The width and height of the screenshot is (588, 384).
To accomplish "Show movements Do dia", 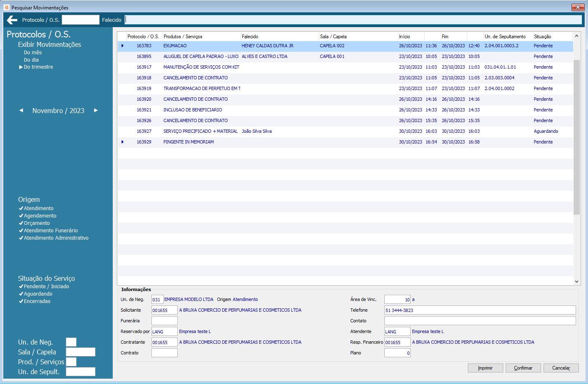I will pos(31,60).
